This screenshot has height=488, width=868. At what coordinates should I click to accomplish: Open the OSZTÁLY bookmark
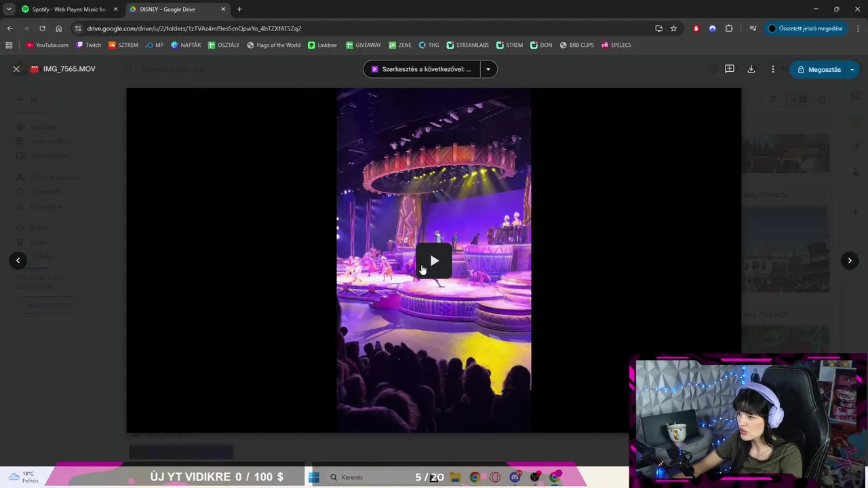click(x=224, y=45)
